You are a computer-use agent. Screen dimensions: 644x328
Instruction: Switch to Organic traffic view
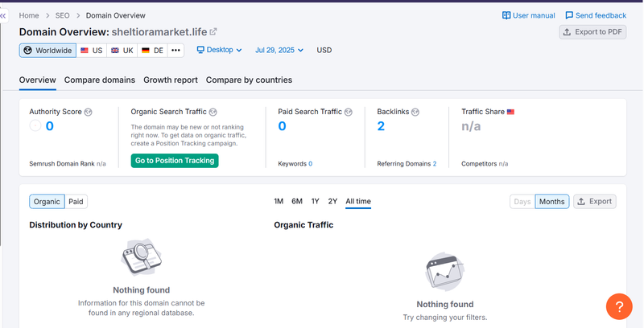click(47, 201)
